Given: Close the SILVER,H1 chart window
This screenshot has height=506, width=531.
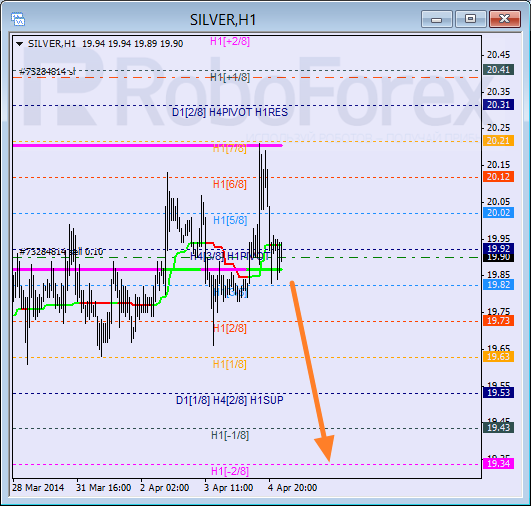Looking at the screenshot, I should [x=505, y=19].
